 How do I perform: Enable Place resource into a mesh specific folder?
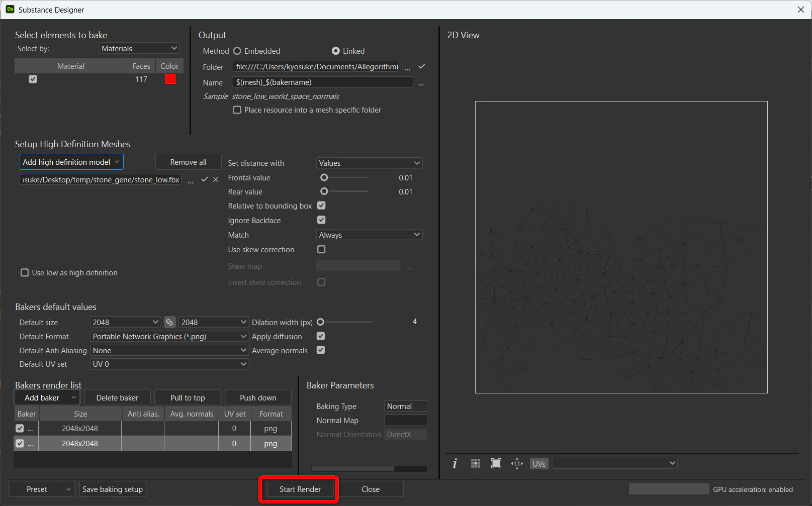point(237,110)
